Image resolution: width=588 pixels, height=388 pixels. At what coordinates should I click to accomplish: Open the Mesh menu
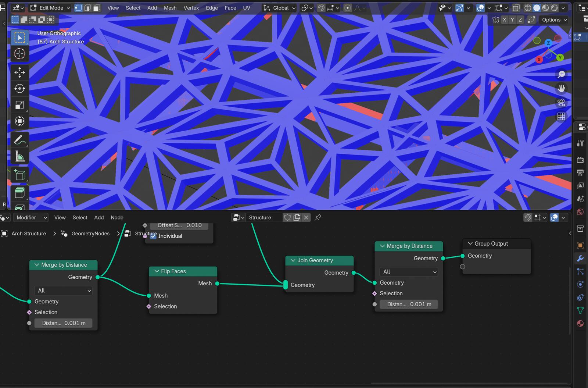tap(170, 8)
